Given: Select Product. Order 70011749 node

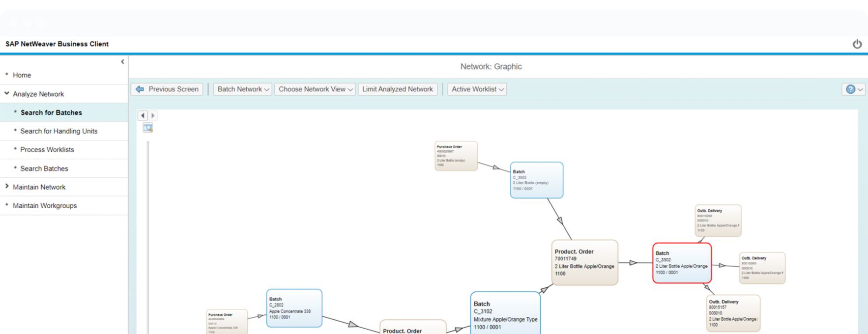Looking at the screenshot, I should click(584, 263).
